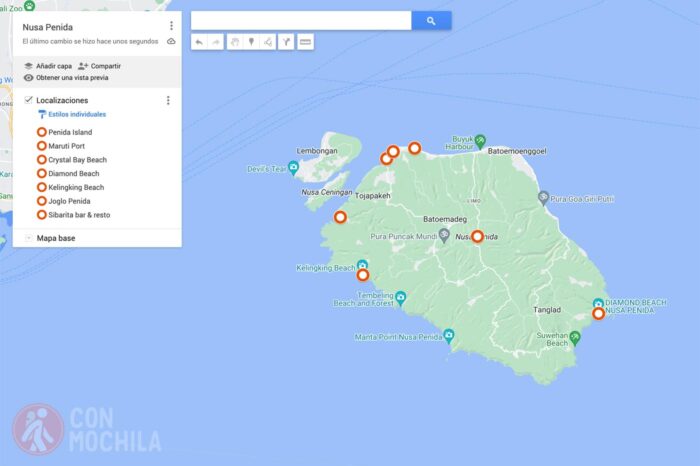Image resolution: width=700 pixels, height=466 pixels.
Task: Select the add marker tool
Action: (x=251, y=42)
